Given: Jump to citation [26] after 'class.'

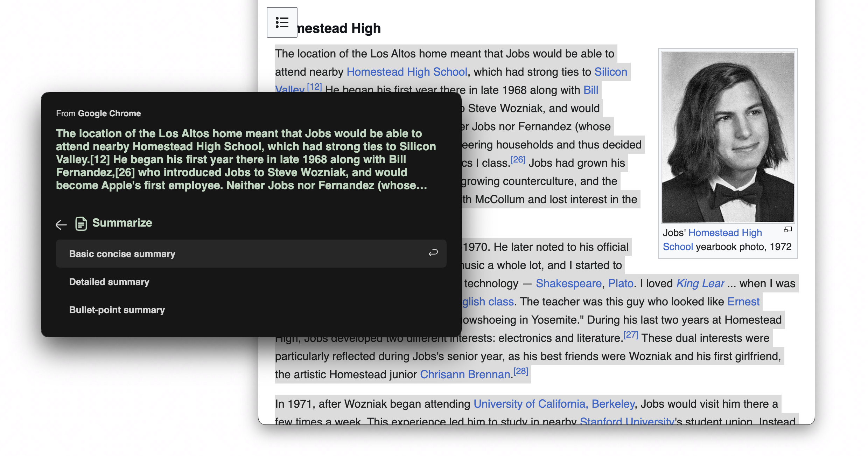Looking at the screenshot, I should tap(518, 160).
